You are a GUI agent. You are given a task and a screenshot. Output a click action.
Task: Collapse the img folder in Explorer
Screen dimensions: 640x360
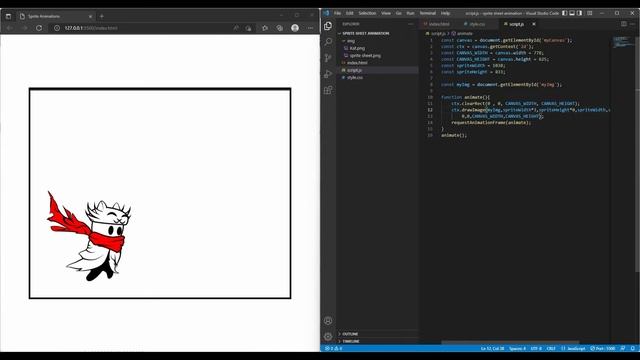click(378, 41)
